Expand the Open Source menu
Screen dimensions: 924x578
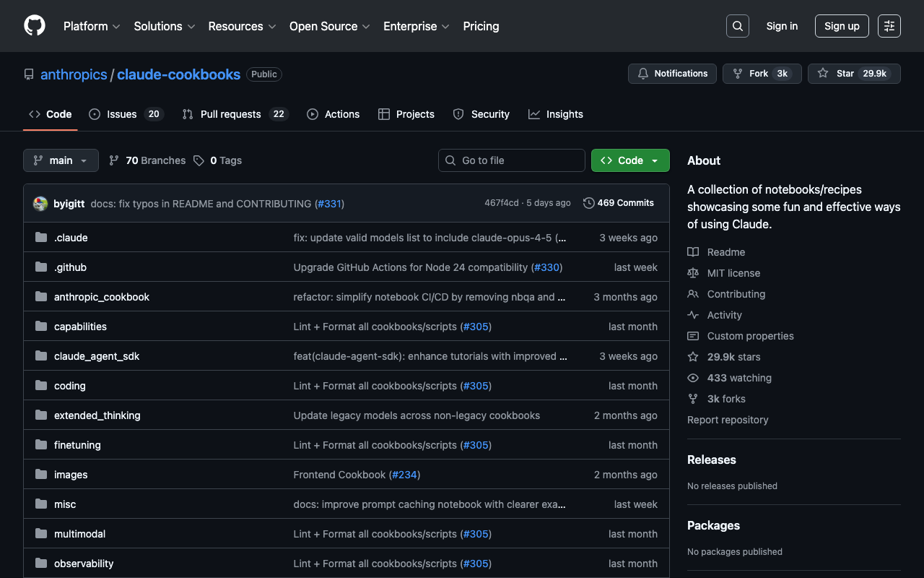(329, 26)
